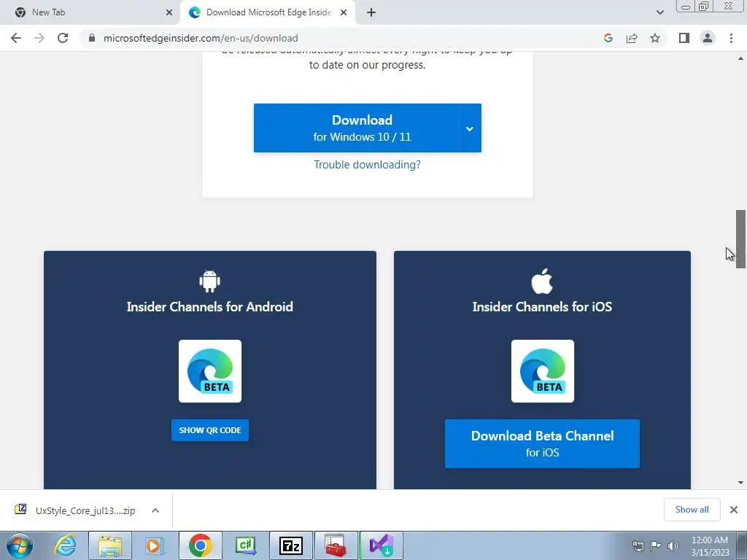Go back with the browser back arrow
The width and height of the screenshot is (747, 560).
coord(16,38)
